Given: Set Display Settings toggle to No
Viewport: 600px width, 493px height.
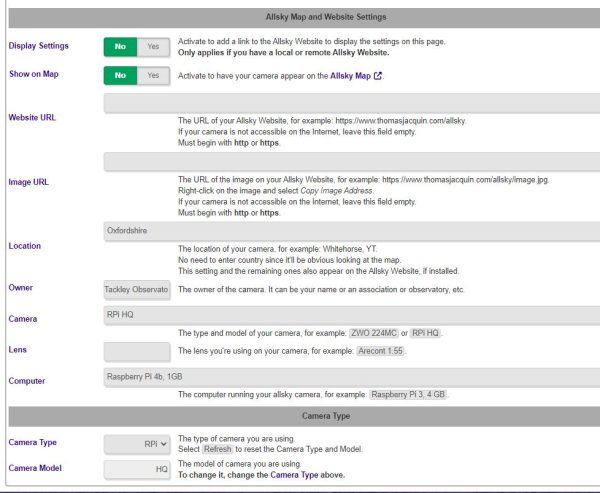Looking at the screenshot, I should [120, 47].
